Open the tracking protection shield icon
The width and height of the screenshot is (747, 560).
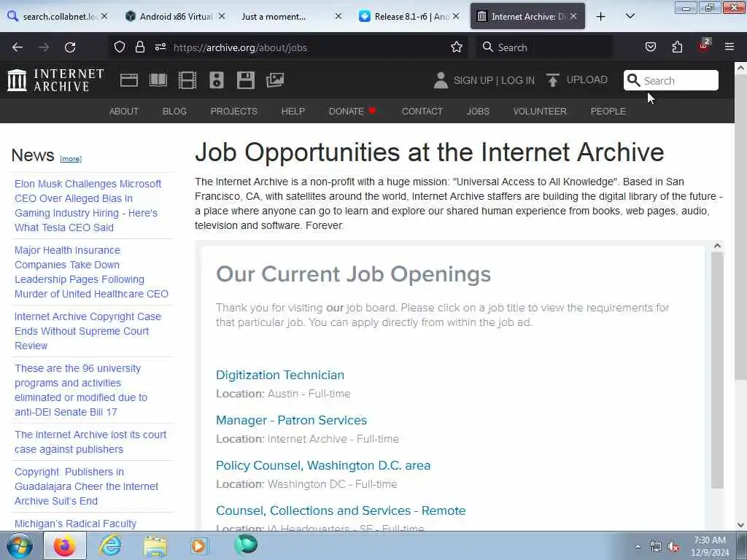[x=120, y=47]
